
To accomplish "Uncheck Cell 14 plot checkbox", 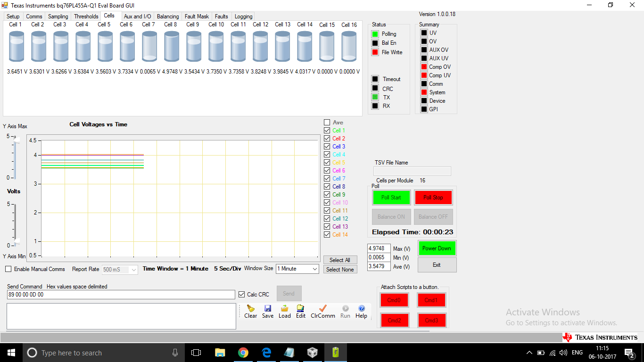I will point(327,235).
